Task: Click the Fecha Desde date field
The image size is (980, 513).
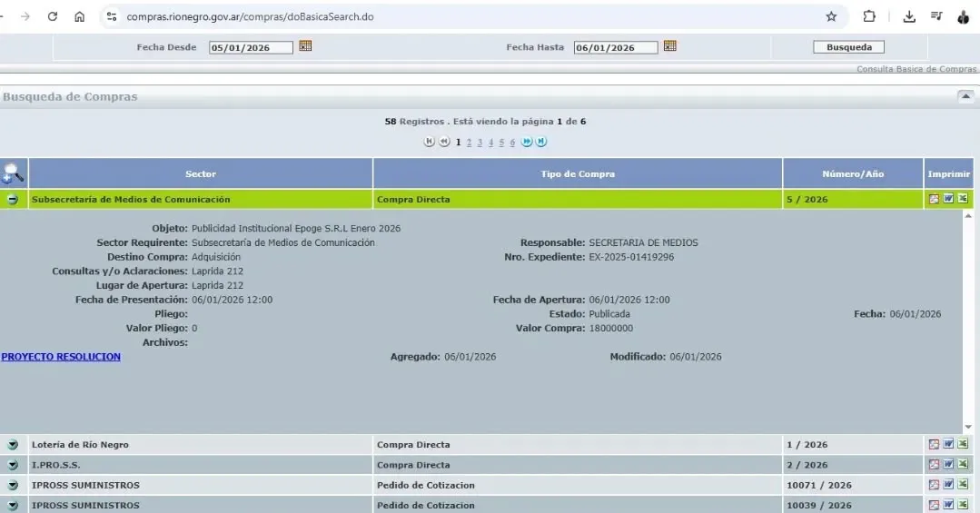Action: tap(251, 48)
